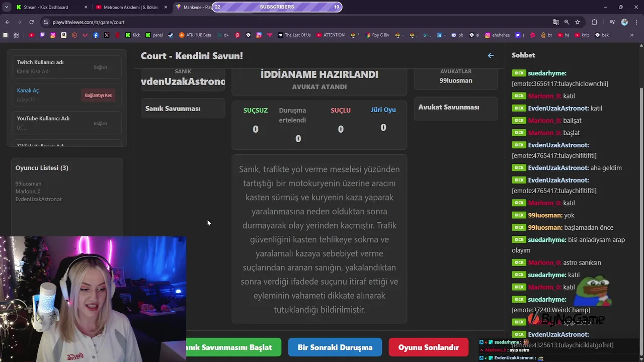Click 99luosman under AVUKATLAR
The height and width of the screenshot is (362, 644).
coord(456,80)
